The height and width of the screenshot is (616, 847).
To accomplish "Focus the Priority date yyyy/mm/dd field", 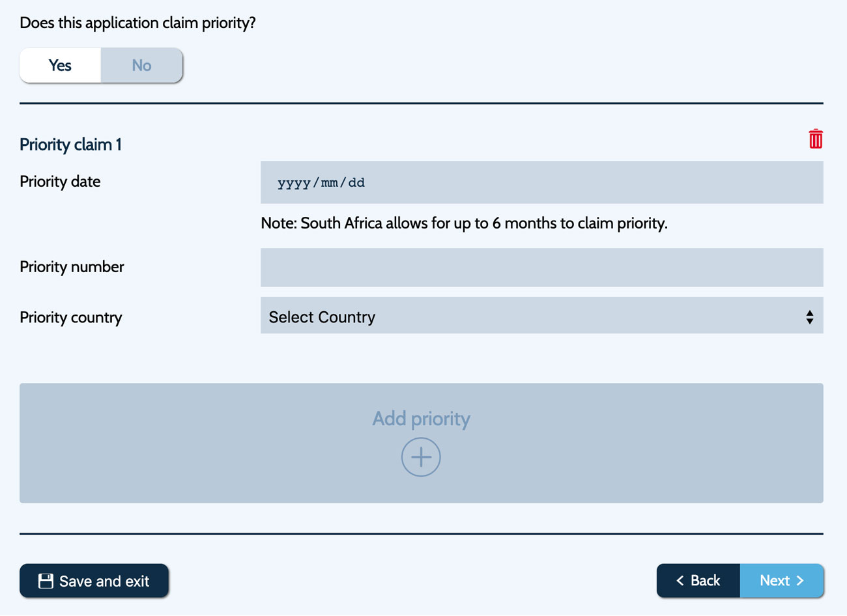I will [x=541, y=182].
